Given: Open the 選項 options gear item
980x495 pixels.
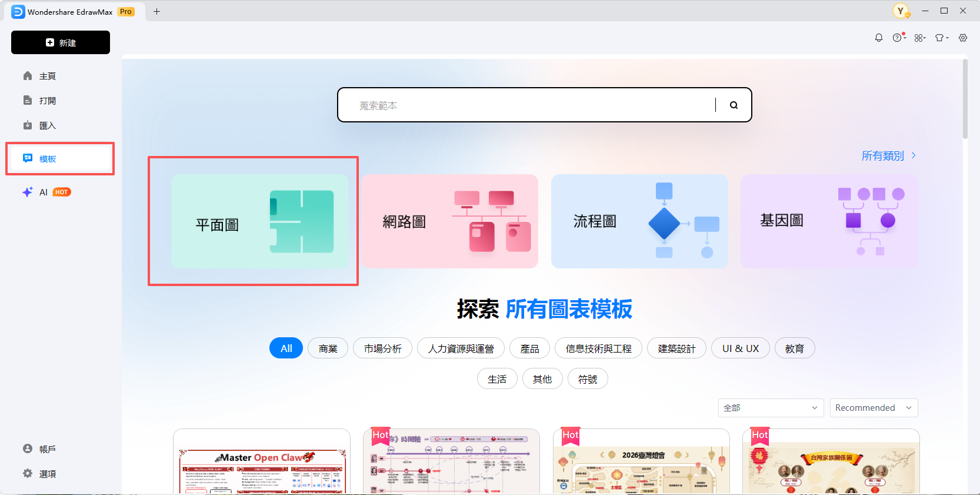Looking at the screenshot, I should point(61,473).
